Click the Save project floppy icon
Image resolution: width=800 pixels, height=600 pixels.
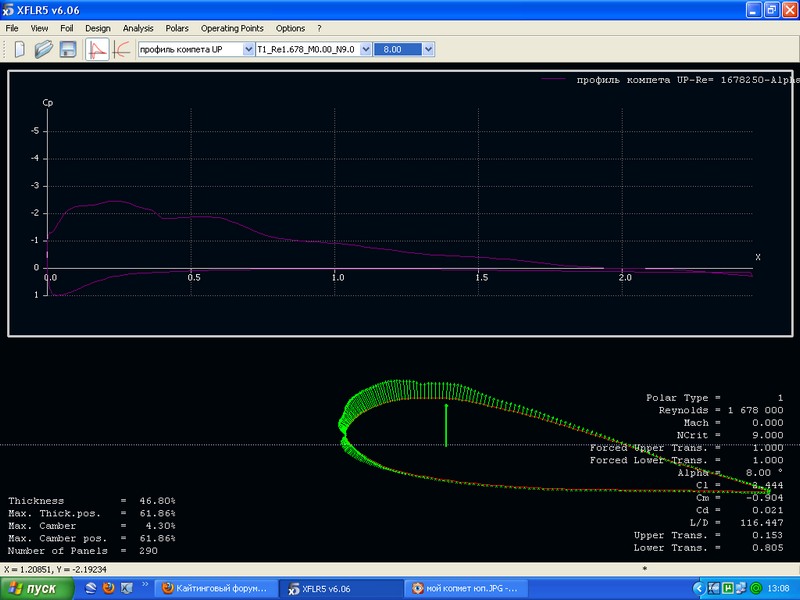tap(67, 49)
